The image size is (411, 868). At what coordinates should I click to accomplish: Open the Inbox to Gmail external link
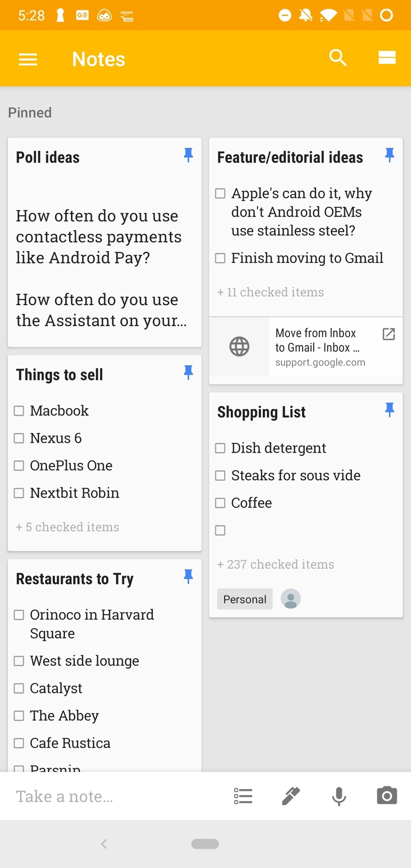point(388,334)
